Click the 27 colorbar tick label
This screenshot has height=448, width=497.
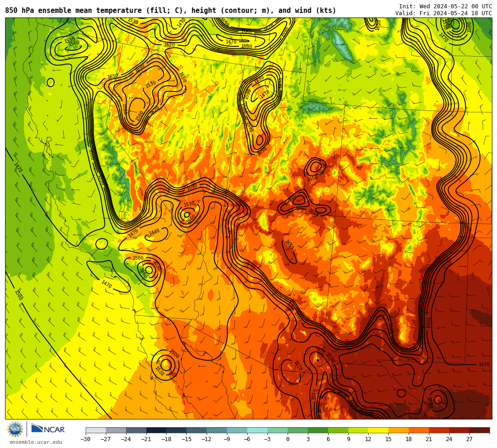coord(469,439)
